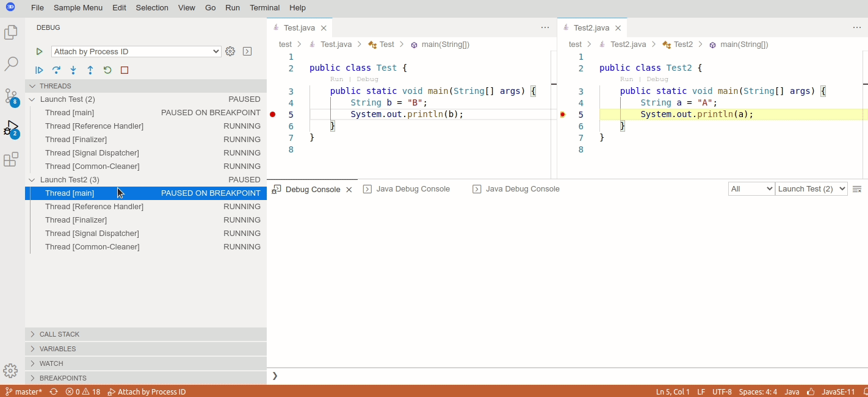The image size is (868, 397).
Task: Click the Step Out debug icon
Action: pyautogui.click(x=90, y=70)
